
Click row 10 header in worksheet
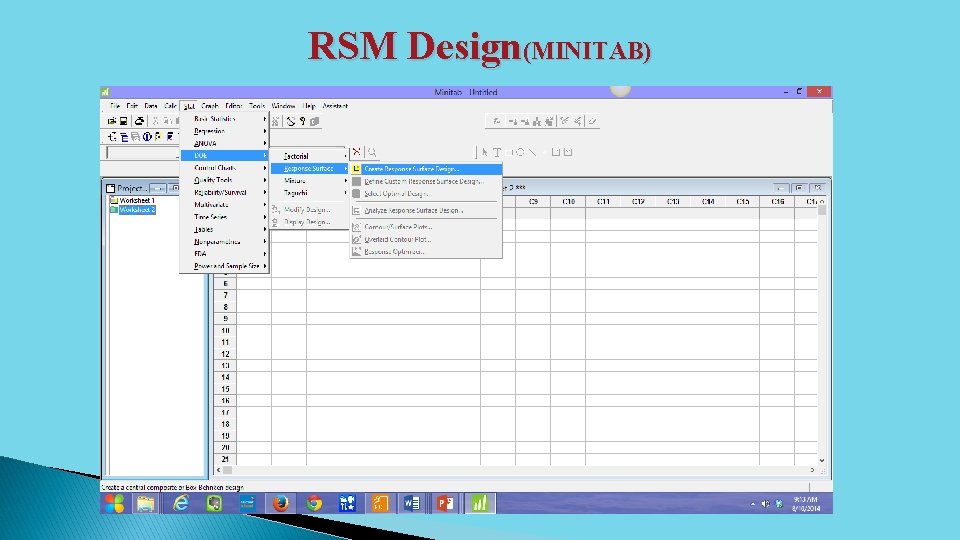point(225,331)
